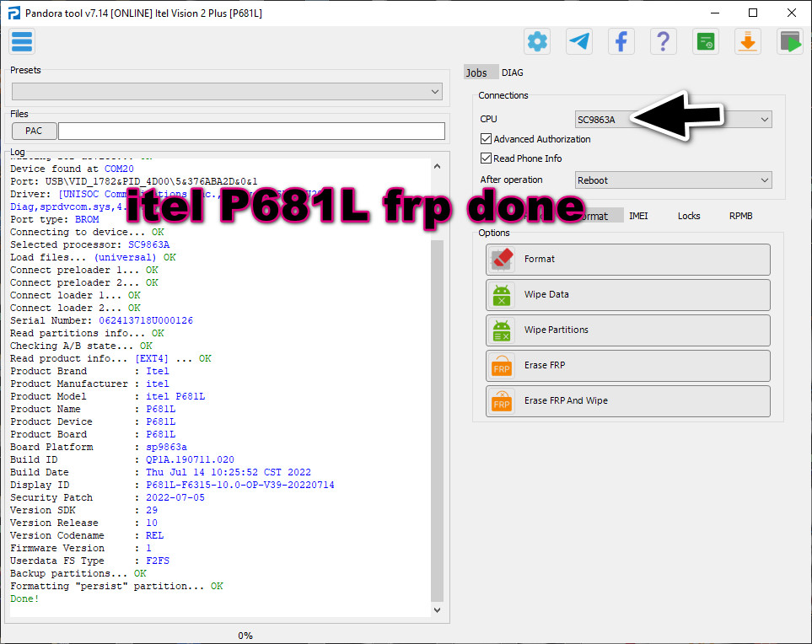Toggle Advanced Authorization checkbox
Screen dimensions: 812x644
(x=486, y=139)
